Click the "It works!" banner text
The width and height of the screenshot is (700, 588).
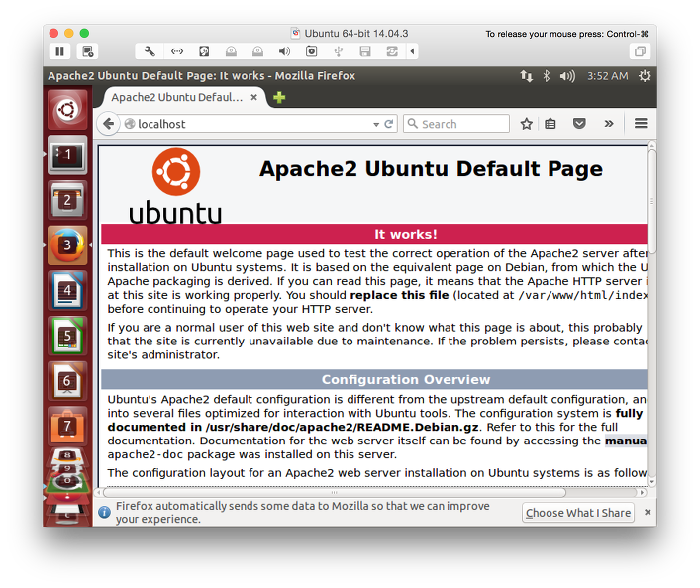point(405,234)
